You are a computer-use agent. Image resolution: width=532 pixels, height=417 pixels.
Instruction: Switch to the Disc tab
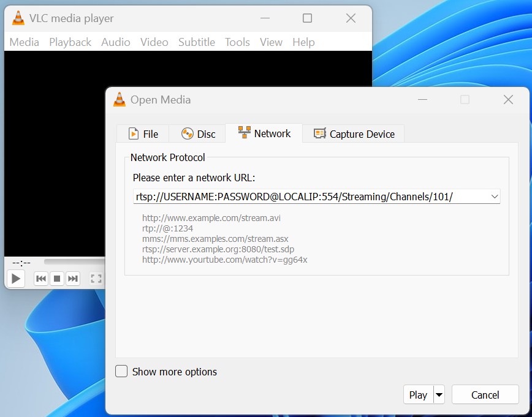tap(199, 134)
